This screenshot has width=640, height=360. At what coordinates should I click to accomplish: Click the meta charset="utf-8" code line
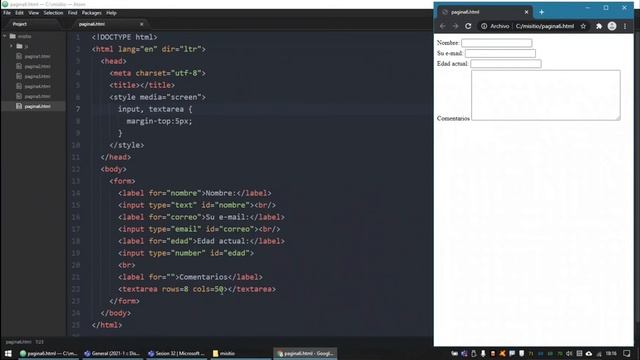click(x=158, y=73)
